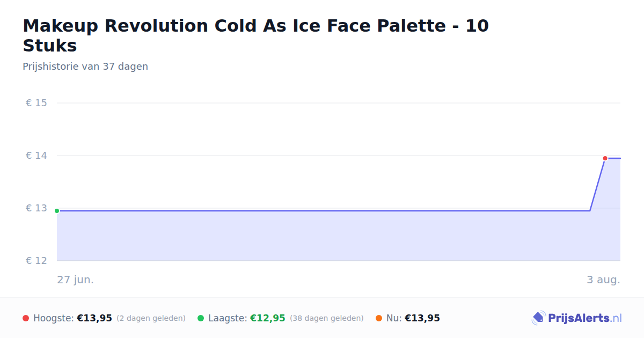644x338 pixels.
Task: Click the 2 dagen geleden note
Action: [x=151, y=319]
